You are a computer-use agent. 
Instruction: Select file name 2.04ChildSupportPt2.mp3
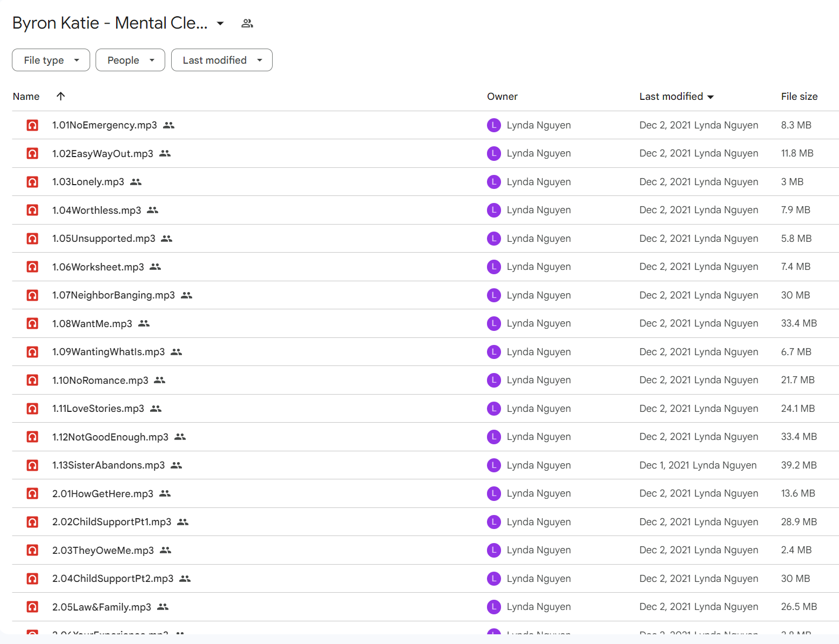[113, 579]
